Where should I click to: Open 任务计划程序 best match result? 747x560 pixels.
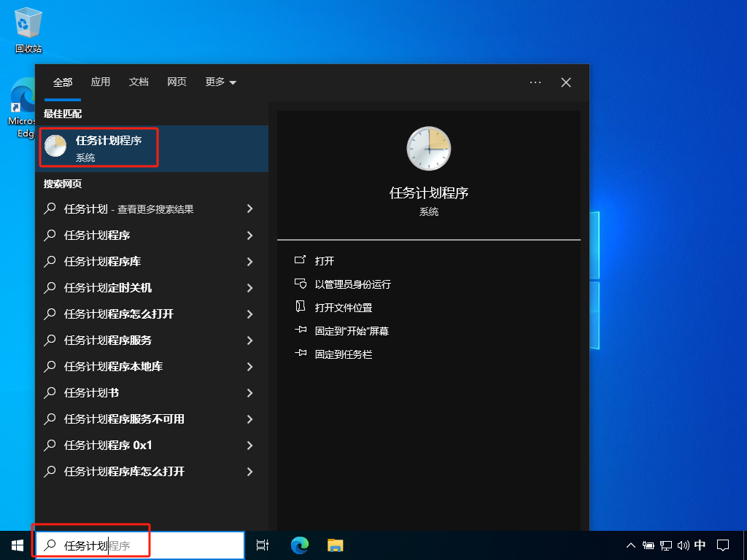coord(108,147)
